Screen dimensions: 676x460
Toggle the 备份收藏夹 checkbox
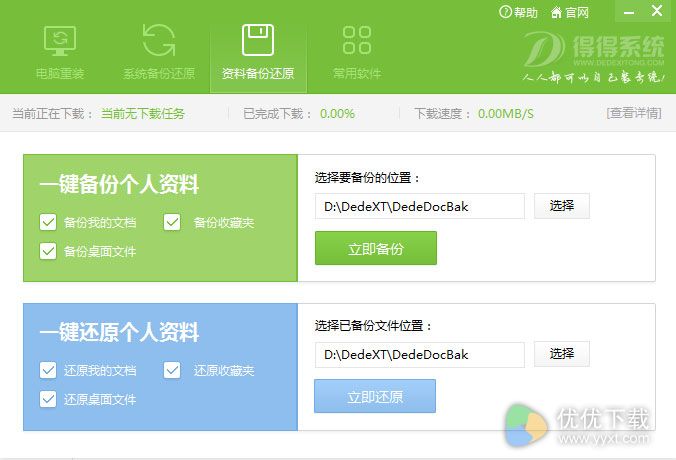coord(172,222)
